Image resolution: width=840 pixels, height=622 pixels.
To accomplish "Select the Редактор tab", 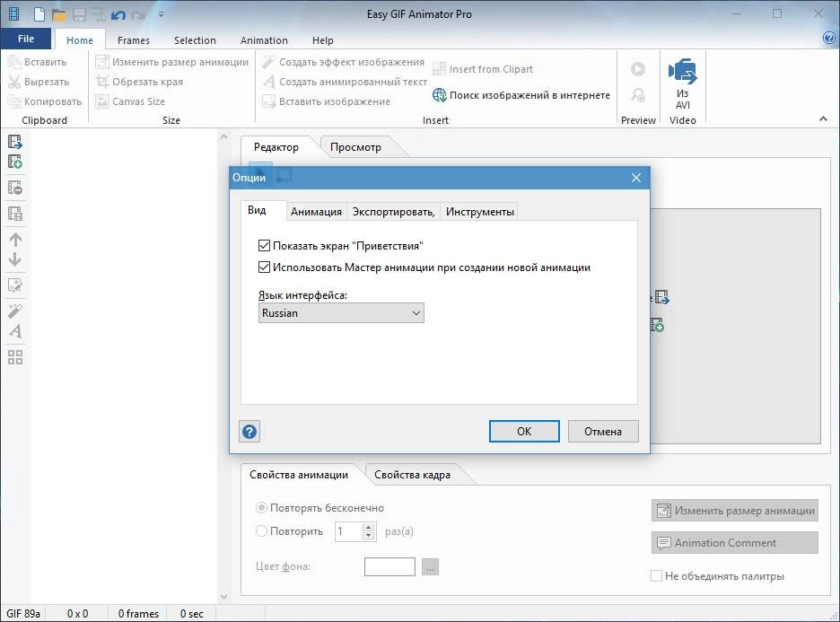I will [x=276, y=147].
